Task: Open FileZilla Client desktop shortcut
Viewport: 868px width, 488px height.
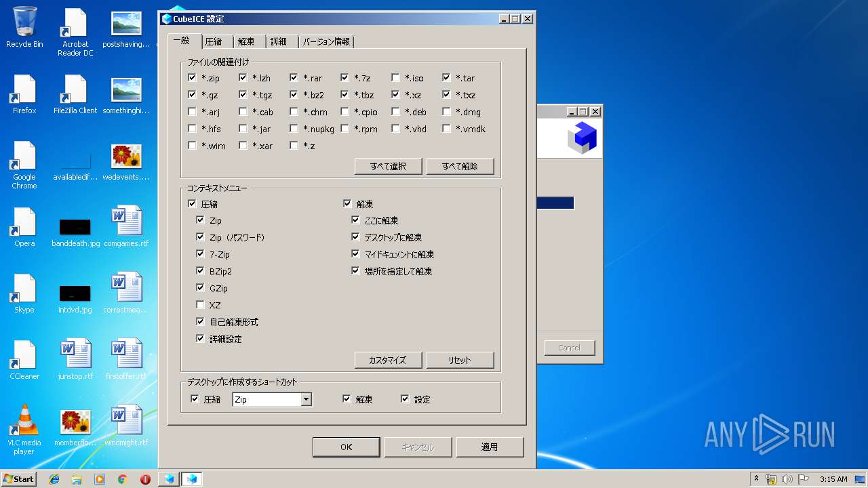Action: (75, 94)
